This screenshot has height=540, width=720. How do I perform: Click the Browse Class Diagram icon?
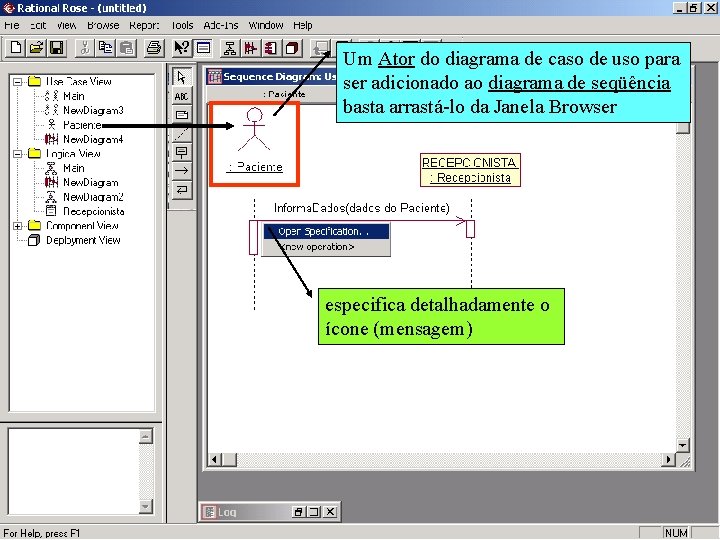pyautogui.click(x=230, y=48)
